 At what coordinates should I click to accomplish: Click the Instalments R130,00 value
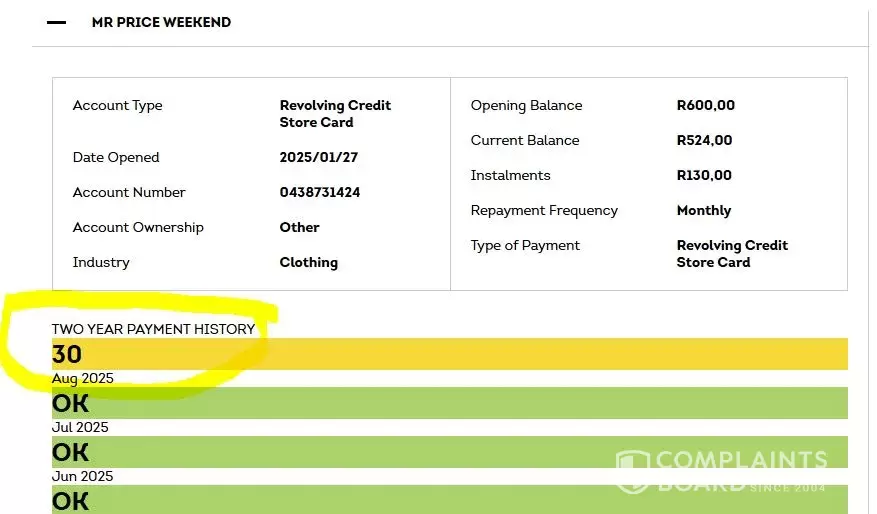704,175
